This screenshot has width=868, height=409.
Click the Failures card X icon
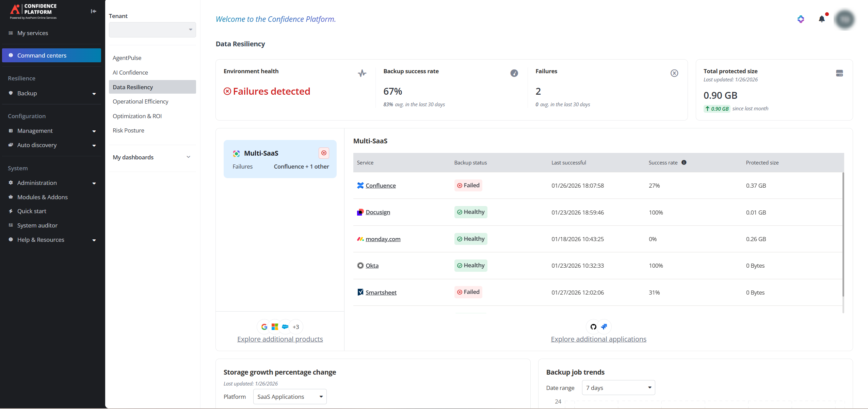(674, 73)
